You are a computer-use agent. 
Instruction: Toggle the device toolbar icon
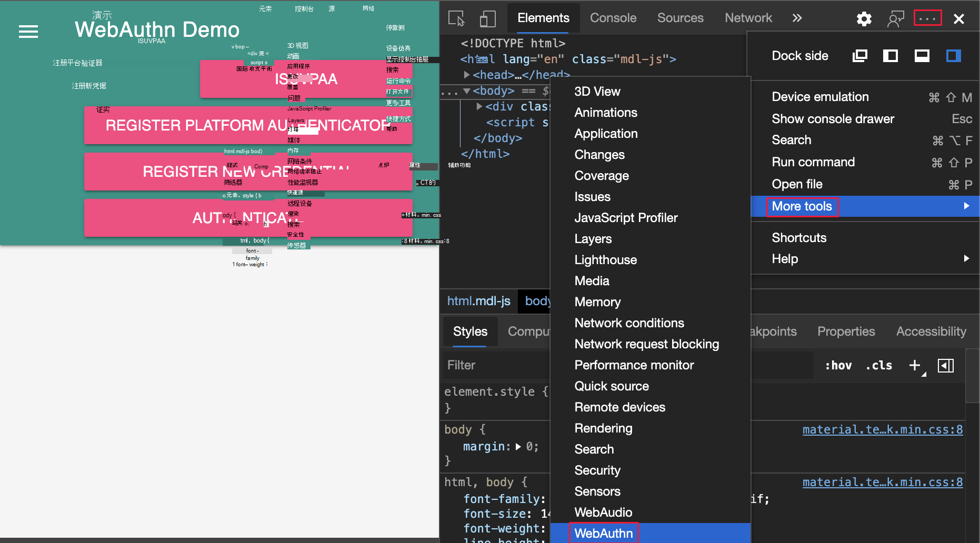(488, 18)
